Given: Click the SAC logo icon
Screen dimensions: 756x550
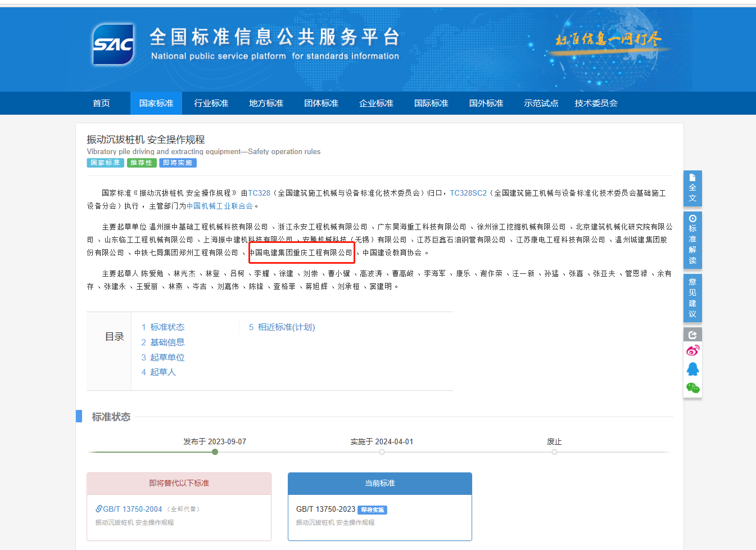Looking at the screenshot, I should tap(114, 44).
